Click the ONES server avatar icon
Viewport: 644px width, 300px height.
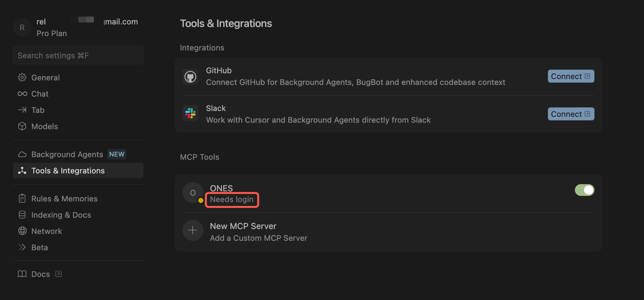tap(193, 193)
